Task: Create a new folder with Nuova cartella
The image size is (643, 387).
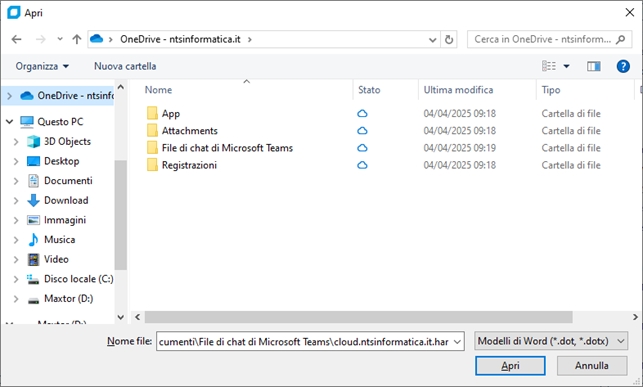Action: pyautogui.click(x=125, y=66)
